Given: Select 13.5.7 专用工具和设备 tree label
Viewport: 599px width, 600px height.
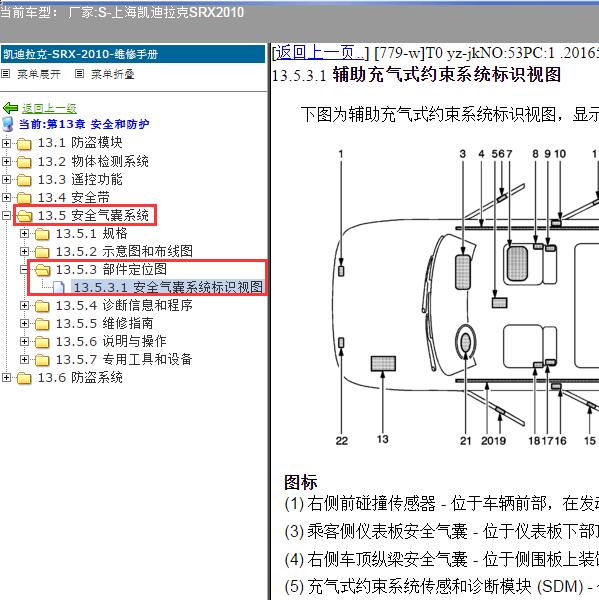Looking at the screenshot, I should click(124, 359).
